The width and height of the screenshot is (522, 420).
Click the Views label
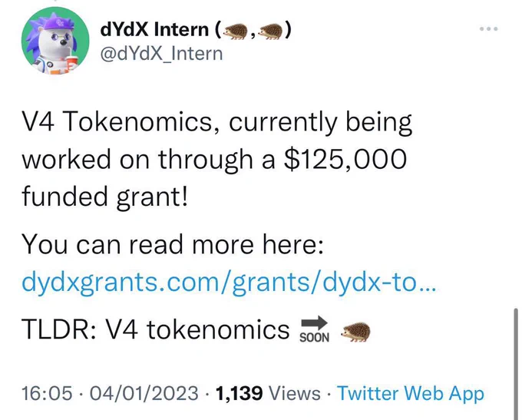pos(294,393)
